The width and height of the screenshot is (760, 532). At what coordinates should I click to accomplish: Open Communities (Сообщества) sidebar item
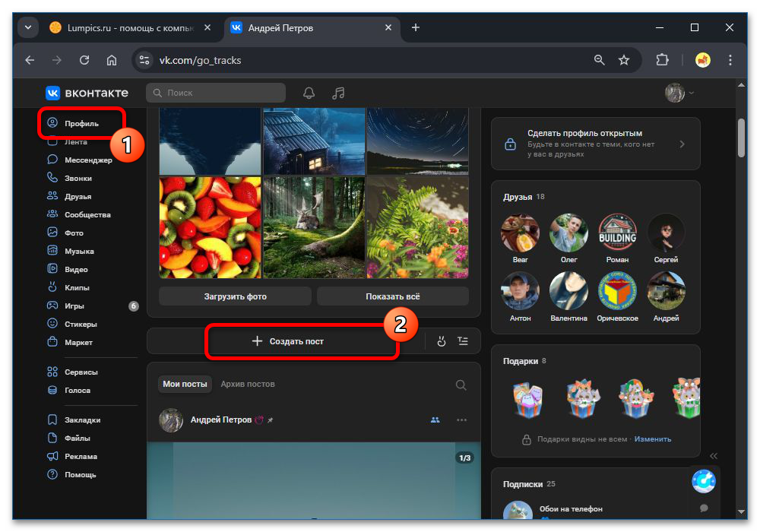tap(80, 214)
